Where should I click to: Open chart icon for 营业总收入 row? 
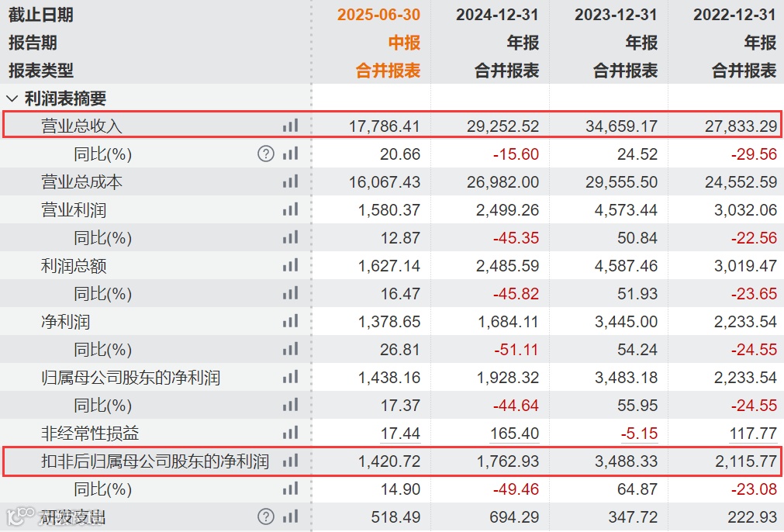(x=291, y=126)
